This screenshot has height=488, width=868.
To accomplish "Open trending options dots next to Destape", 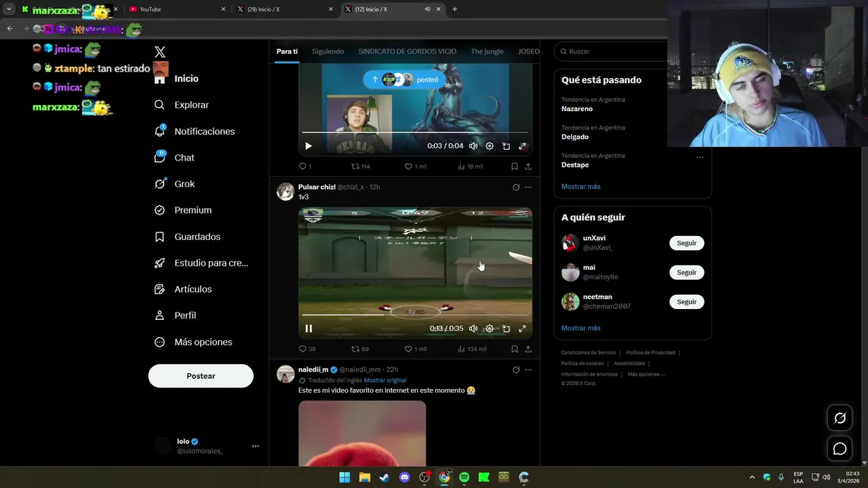I will tap(700, 157).
